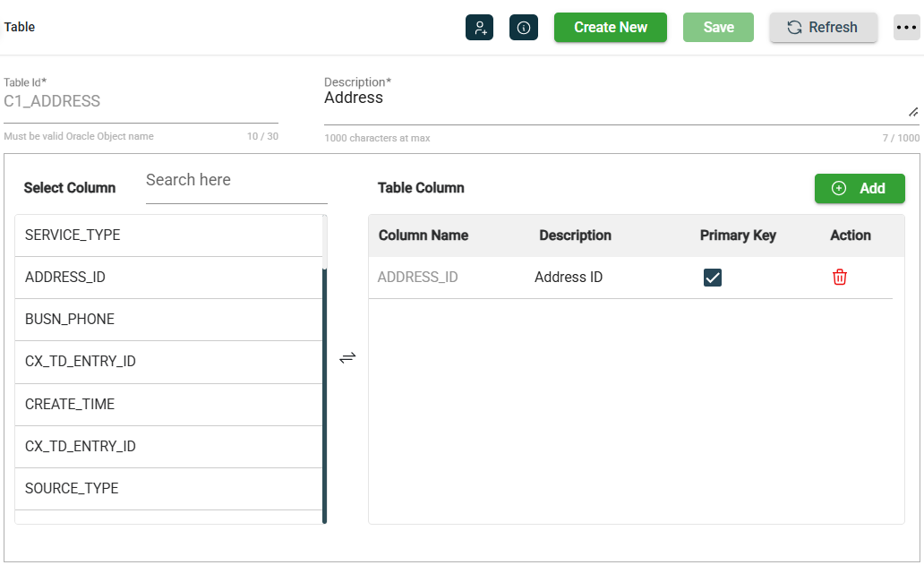Uncheck the Primary Key checkbox for ADDRESS_ID
The height and width of the screenshot is (565, 924).
point(713,278)
